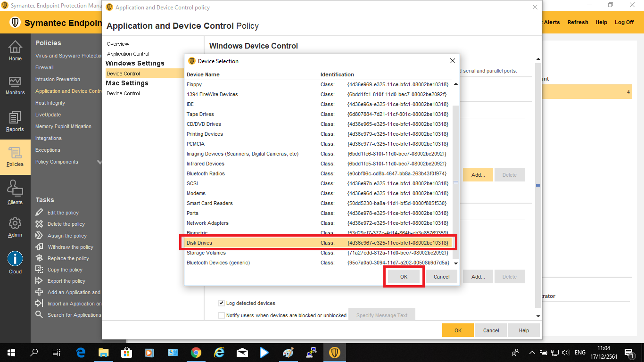Open the Home section icon
The height and width of the screenshot is (362, 644).
click(15, 47)
